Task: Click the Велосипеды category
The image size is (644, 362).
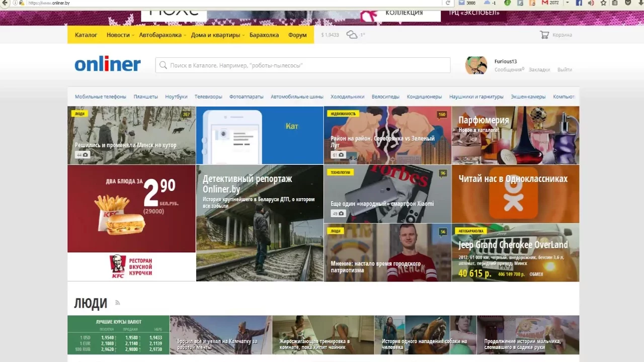Action: click(x=385, y=97)
